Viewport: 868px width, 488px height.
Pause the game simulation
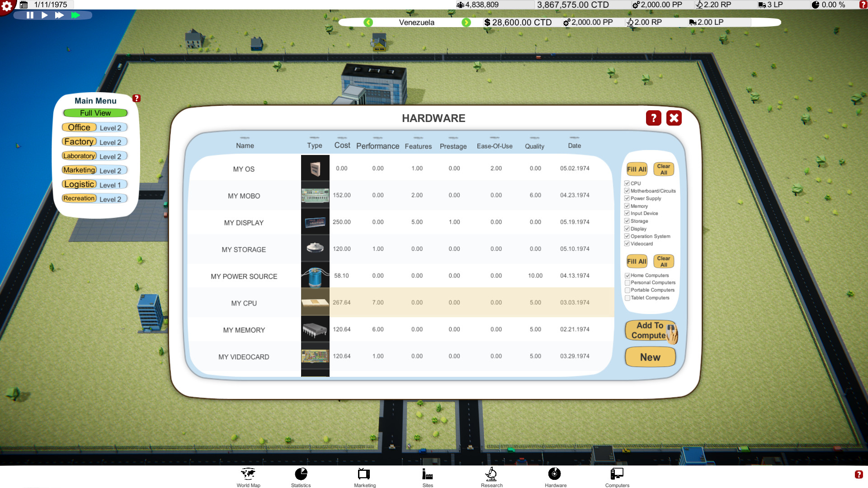click(30, 15)
